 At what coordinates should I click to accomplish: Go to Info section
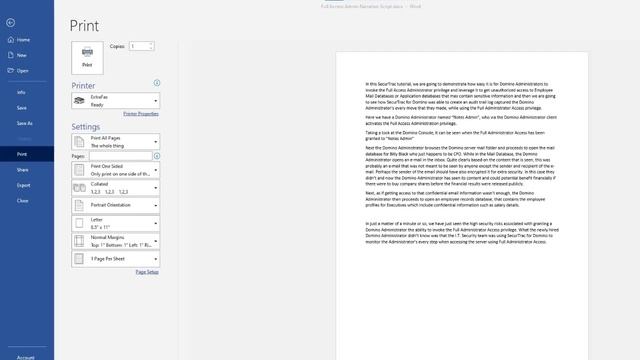(x=21, y=92)
